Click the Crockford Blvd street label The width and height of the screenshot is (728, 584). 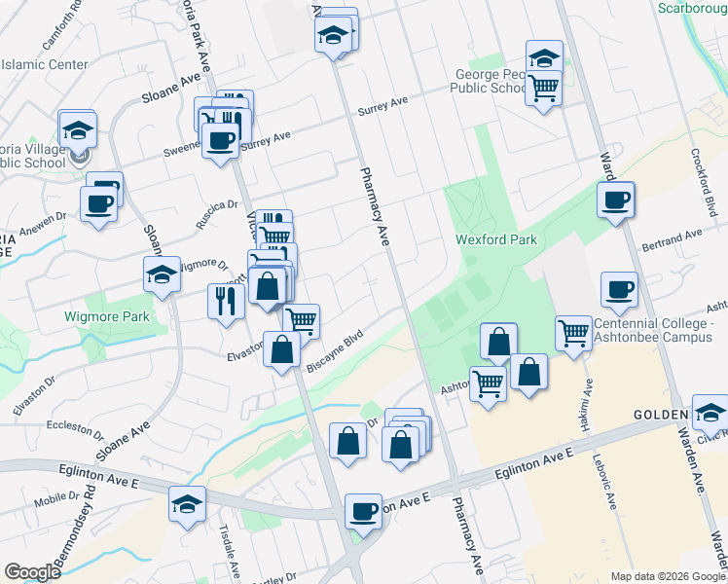705,182
